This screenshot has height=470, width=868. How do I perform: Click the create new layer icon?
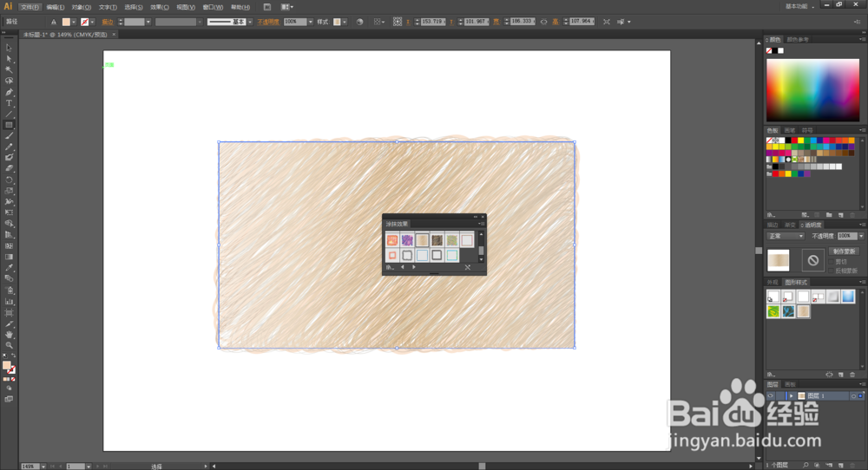click(841, 466)
